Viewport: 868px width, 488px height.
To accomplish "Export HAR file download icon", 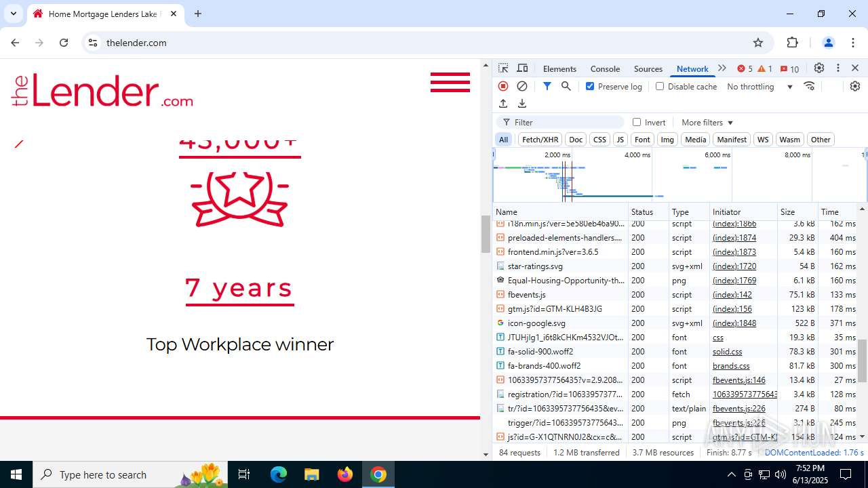I will (x=522, y=104).
